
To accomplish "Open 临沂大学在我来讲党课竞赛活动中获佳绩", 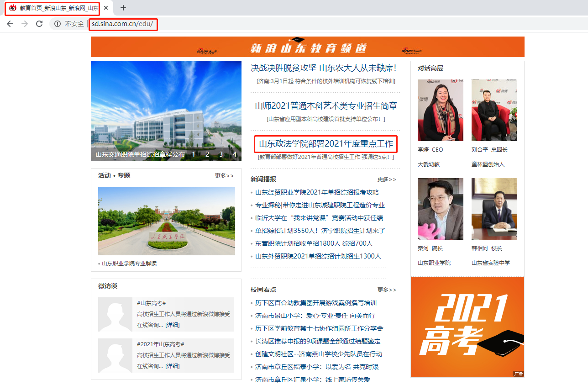I will coord(319,218).
